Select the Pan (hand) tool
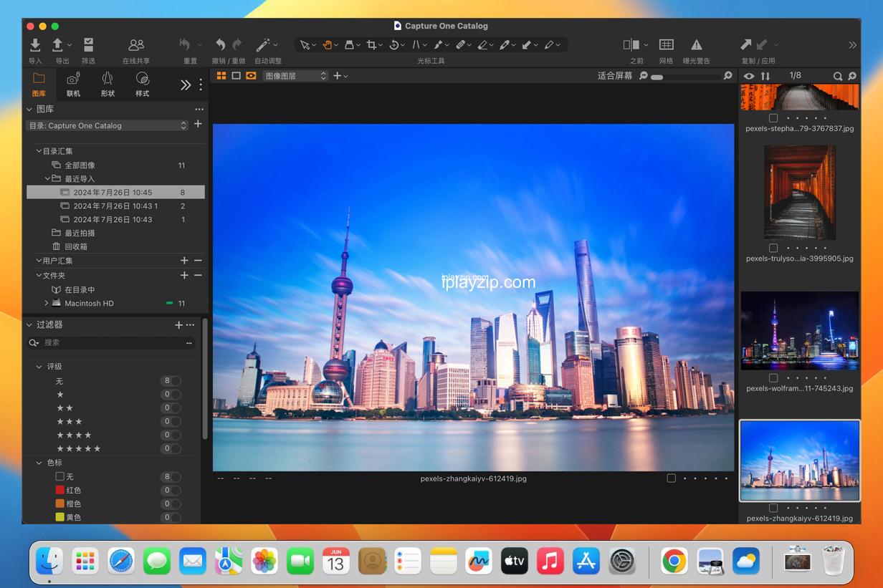The height and width of the screenshot is (588, 883). [328, 44]
